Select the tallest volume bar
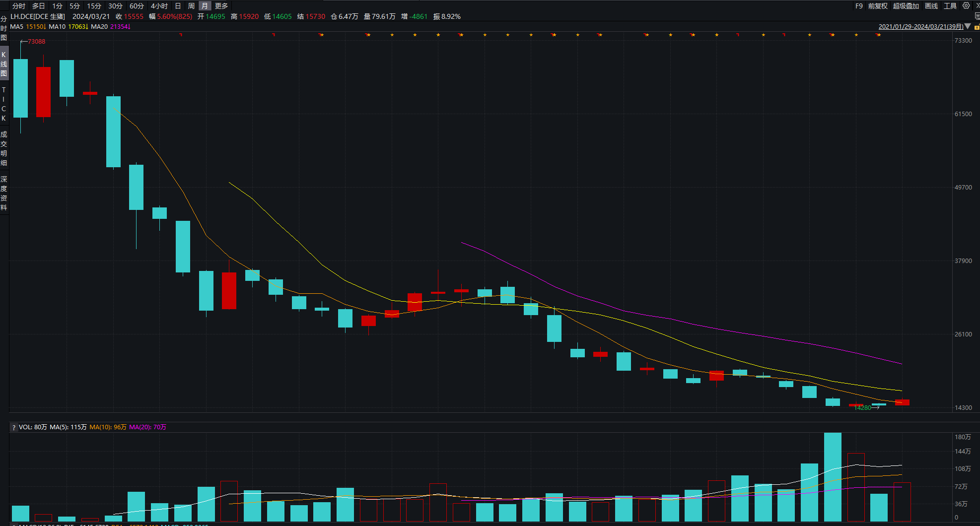This screenshot has height=526, width=980. pyautogui.click(x=833, y=476)
